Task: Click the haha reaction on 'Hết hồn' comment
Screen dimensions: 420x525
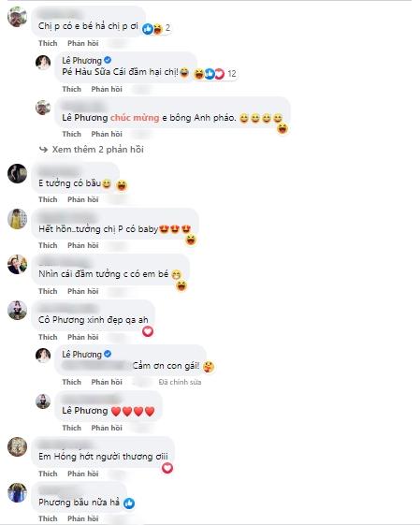Action: [191, 240]
